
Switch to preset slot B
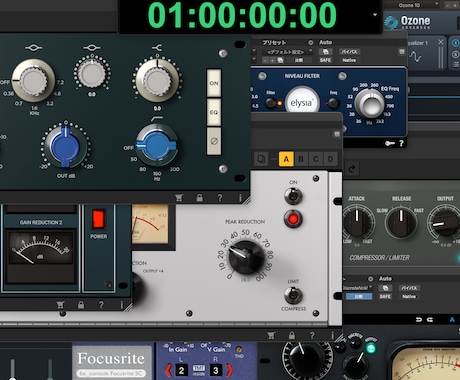click(301, 159)
